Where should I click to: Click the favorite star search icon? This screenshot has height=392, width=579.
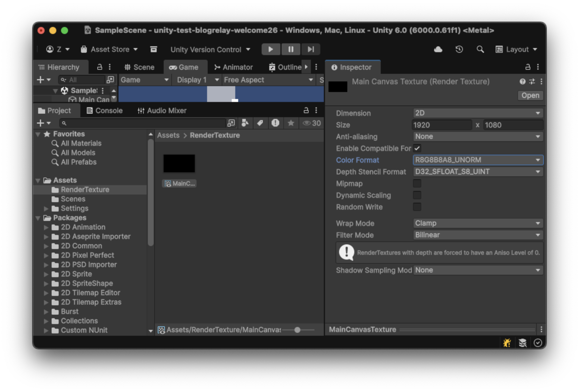(x=291, y=123)
